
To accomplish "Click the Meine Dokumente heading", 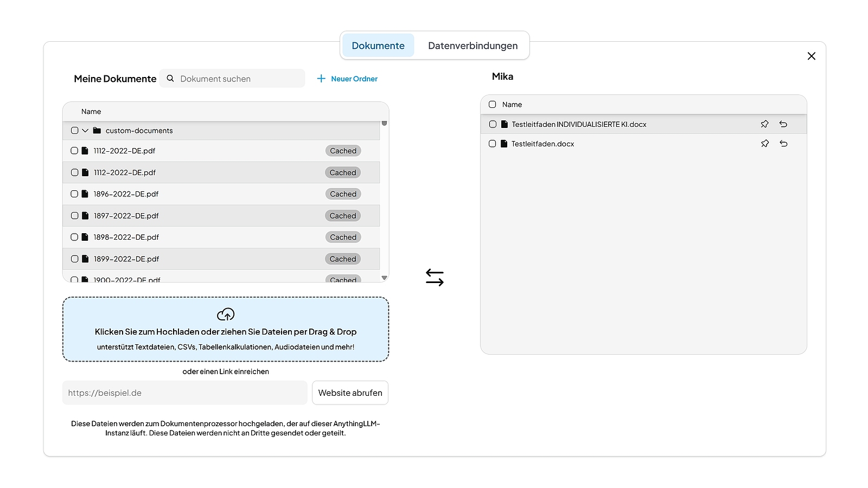I will [x=115, y=79].
